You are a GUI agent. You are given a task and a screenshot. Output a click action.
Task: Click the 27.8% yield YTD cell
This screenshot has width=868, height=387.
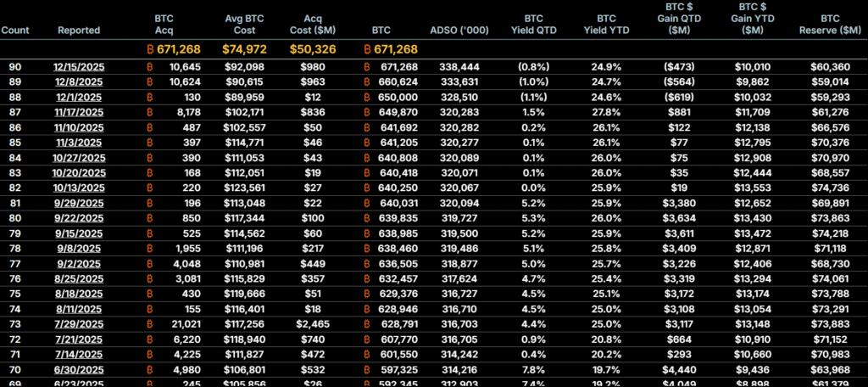[x=607, y=113]
